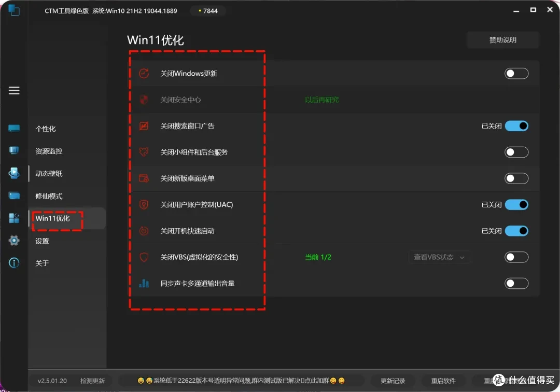Click the 检测更新 button
The image size is (560, 392).
pos(92,381)
